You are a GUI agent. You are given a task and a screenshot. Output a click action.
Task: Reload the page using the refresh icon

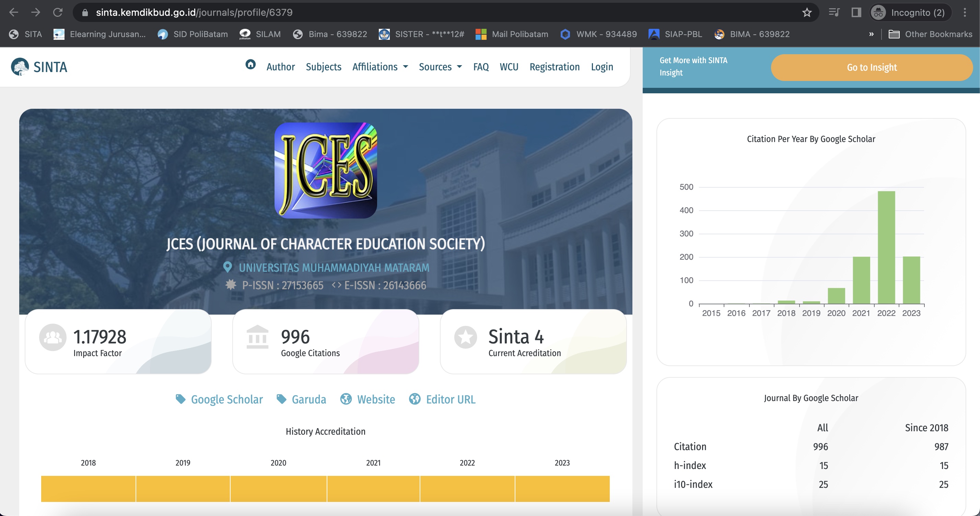tap(58, 13)
